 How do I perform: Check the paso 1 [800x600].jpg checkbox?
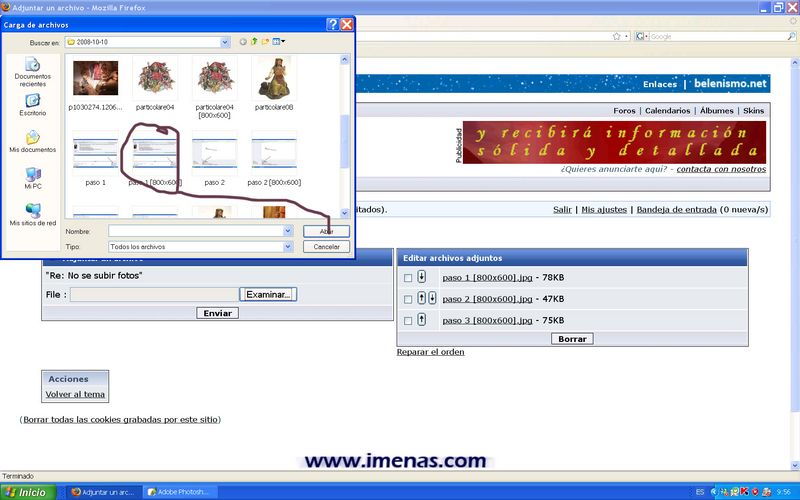pyautogui.click(x=408, y=278)
